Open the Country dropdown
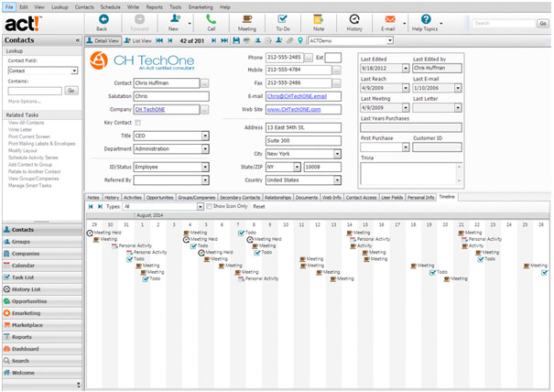 click(337, 180)
